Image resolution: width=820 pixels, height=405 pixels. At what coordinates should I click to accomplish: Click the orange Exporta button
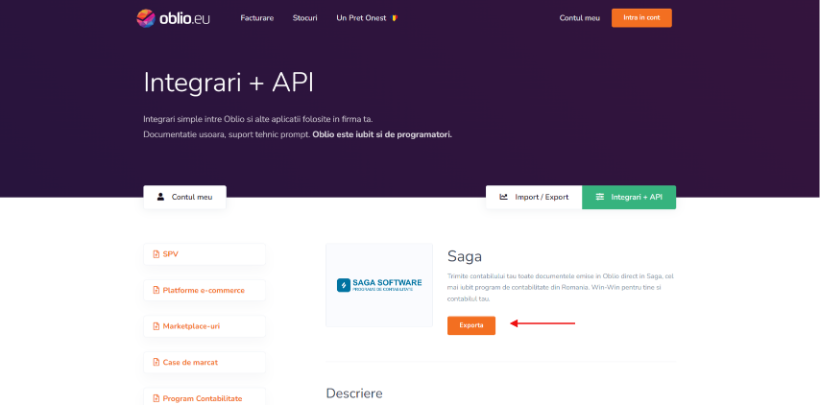(x=471, y=325)
